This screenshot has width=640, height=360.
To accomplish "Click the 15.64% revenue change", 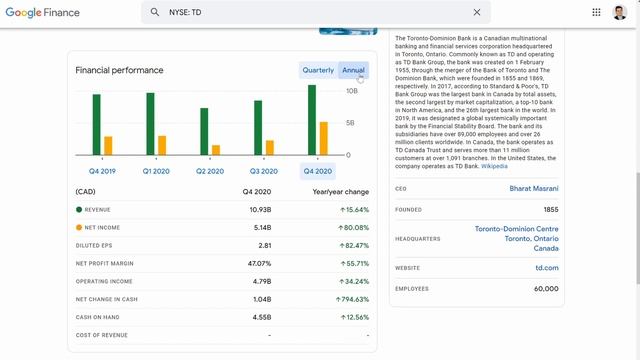I will click(x=354, y=210).
